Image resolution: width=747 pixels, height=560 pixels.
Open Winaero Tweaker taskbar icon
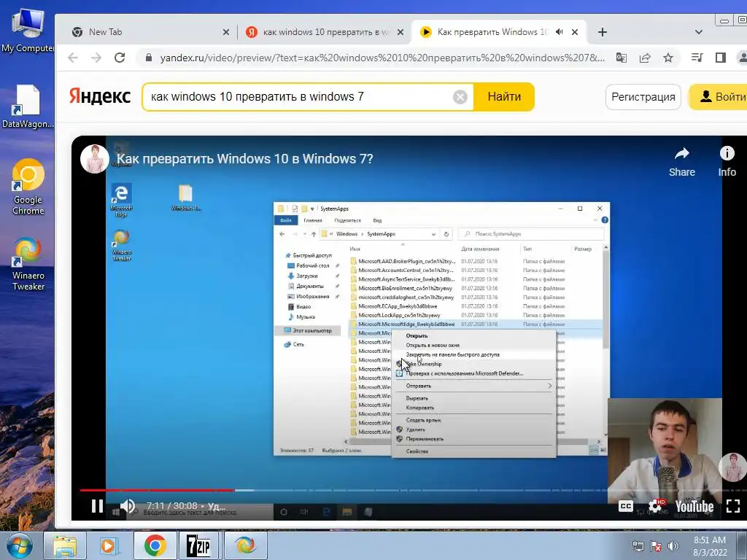pos(245,545)
